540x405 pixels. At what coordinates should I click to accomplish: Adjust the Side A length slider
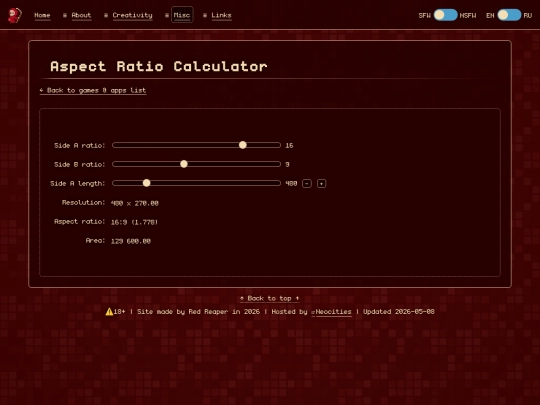click(196, 183)
